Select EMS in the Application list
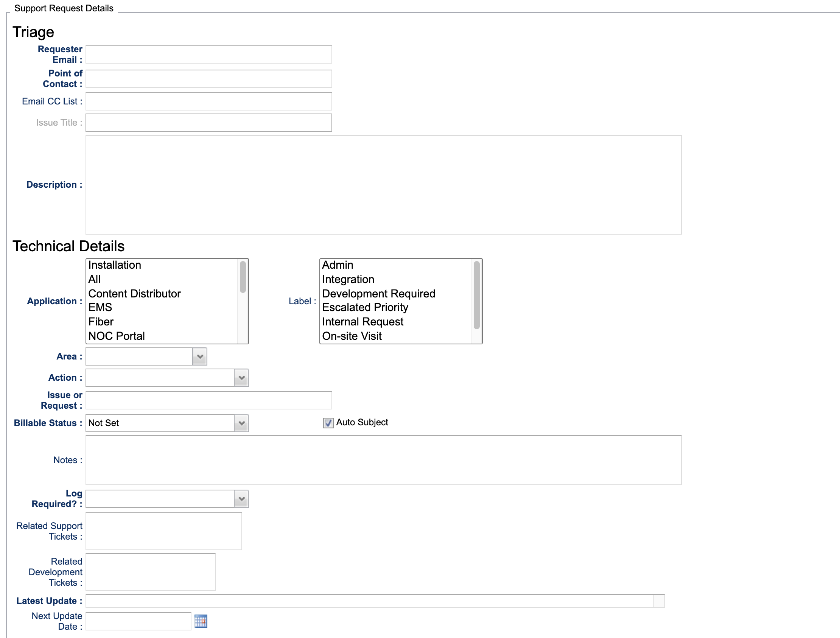 coord(100,307)
